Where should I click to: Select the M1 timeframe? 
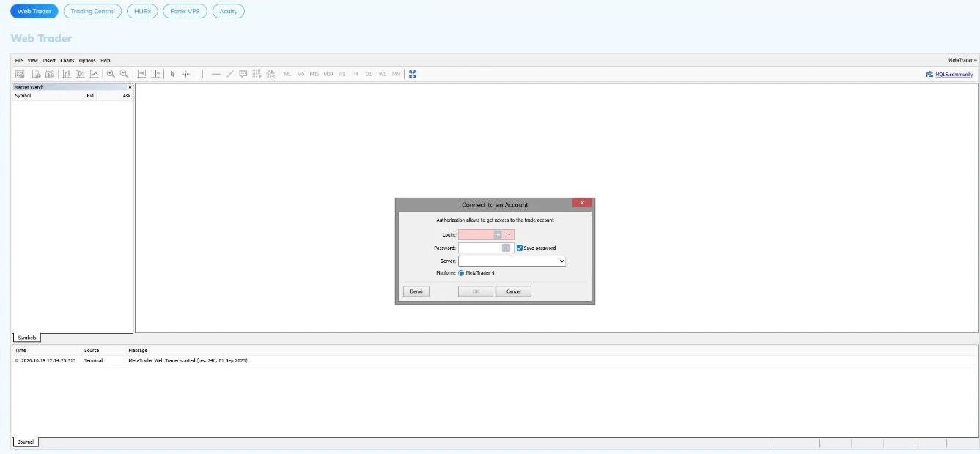click(287, 74)
